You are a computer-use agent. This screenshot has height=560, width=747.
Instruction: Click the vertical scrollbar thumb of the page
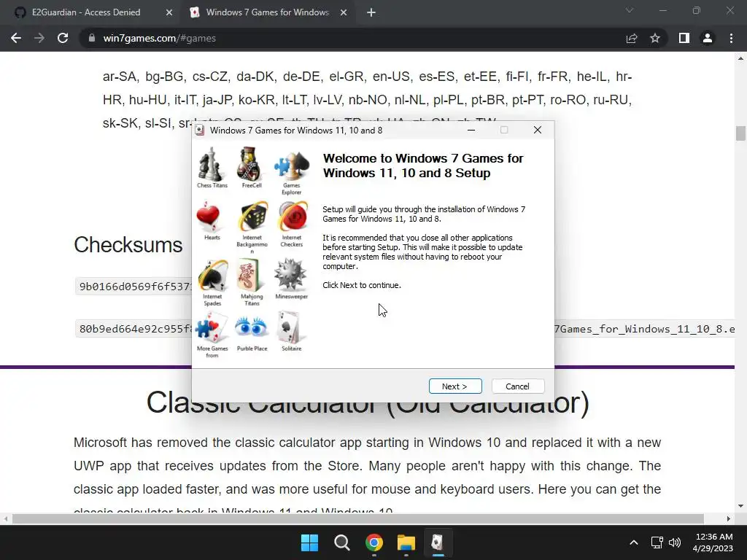point(740,133)
